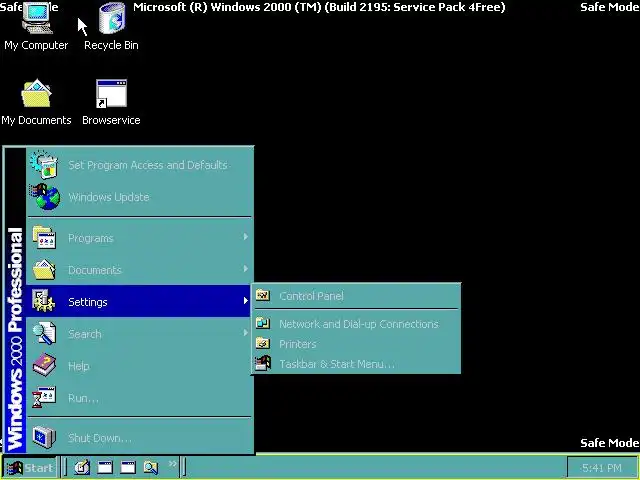This screenshot has width=640, height=480.
Task: Expand the Search submenu arrow
Action: pos(245,333)
